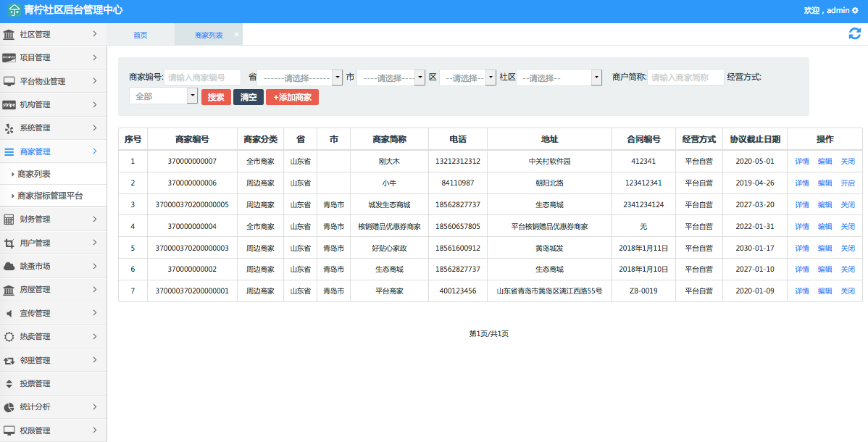The height and width of the screenshot is (442, 868).
Task: Expand 财务管理 chevron arrow
Action: coord(95,219)
